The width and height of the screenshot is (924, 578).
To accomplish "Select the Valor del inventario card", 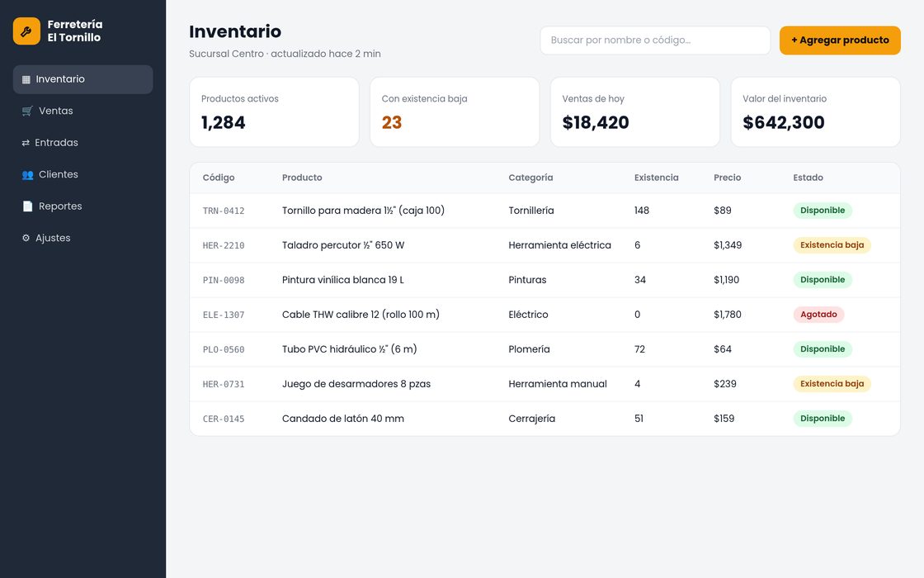I will [x=816, y=112].
